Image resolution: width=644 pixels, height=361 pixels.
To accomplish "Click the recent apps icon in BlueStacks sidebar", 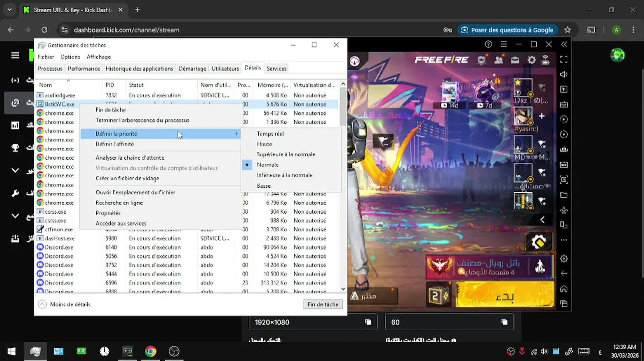I will click(564, 304).
